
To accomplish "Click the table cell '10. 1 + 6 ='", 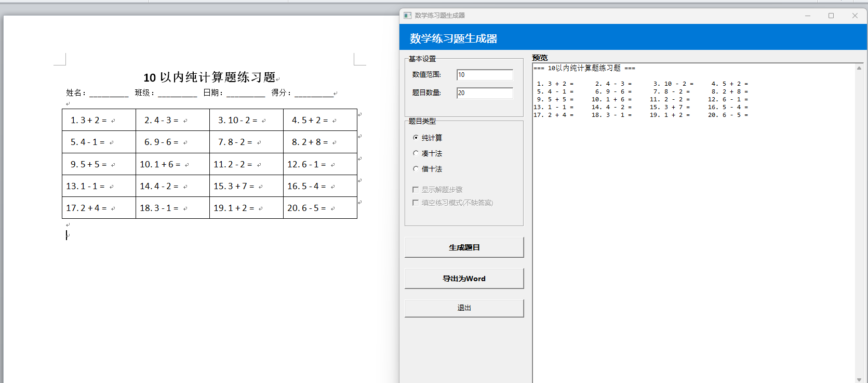I will click(x=172, y=164).
